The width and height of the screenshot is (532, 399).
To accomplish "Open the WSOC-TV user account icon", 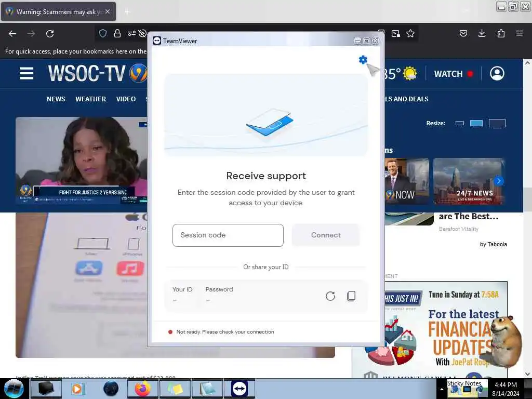I will click(497, 74).
